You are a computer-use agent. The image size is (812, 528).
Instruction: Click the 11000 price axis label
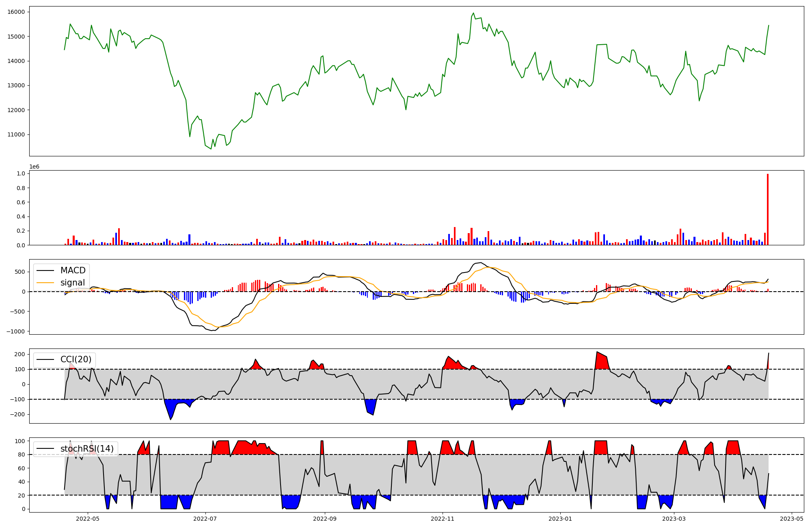click(16, 135)
